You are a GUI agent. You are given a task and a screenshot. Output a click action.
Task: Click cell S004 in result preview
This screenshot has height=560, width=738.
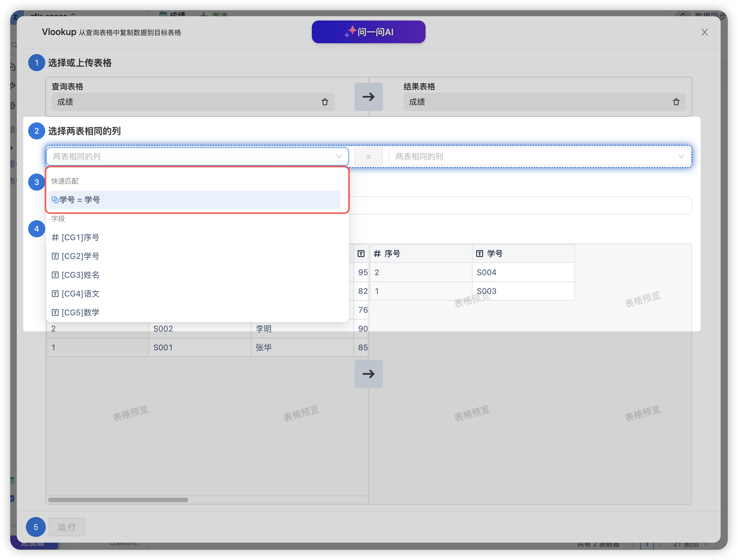(523, 272)
